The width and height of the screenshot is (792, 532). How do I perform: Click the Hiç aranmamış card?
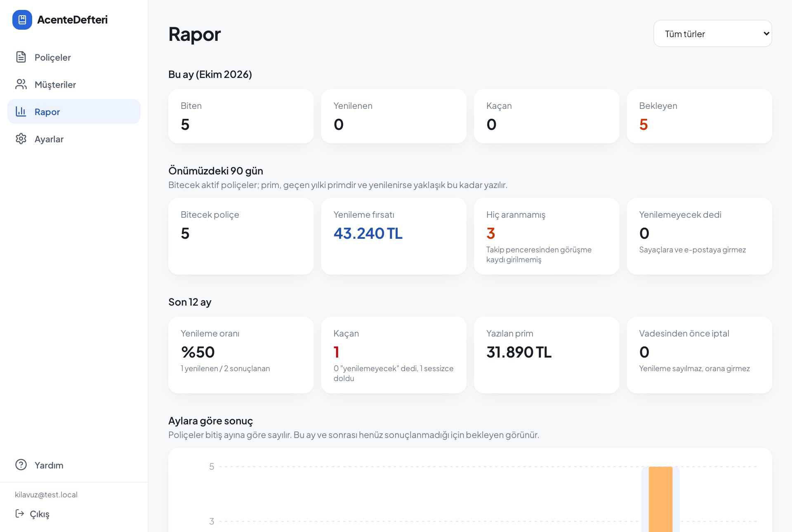[547, 236]
